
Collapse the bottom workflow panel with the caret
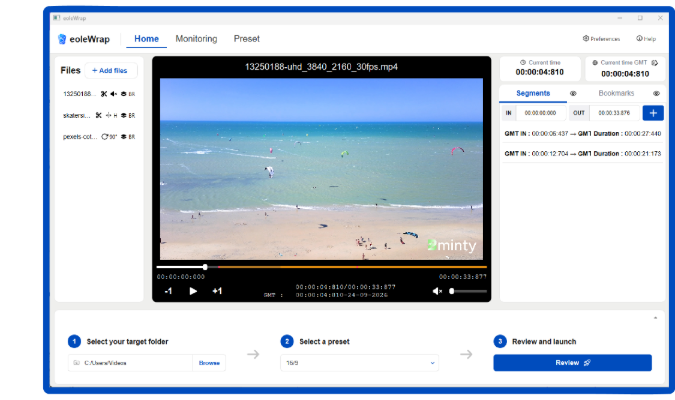655,318
